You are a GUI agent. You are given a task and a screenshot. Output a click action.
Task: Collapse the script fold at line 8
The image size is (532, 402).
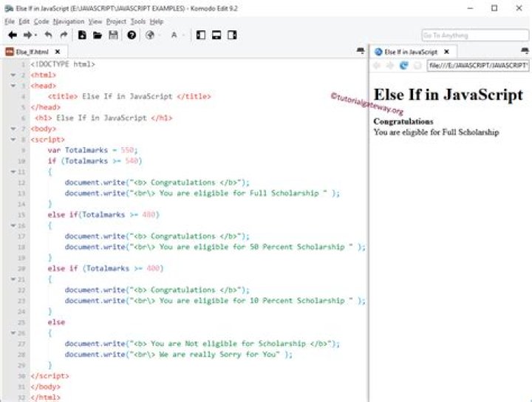click(x=13, y=140)
